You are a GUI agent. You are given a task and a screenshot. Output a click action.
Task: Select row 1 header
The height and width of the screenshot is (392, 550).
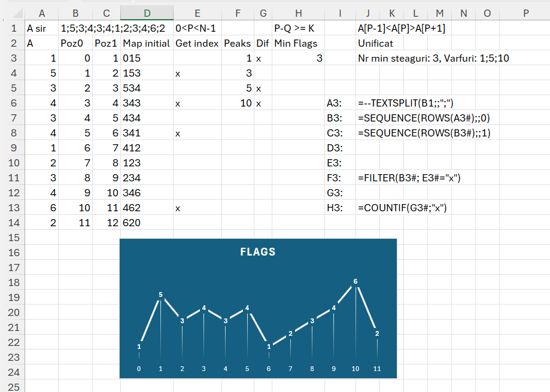coord(13,28)
